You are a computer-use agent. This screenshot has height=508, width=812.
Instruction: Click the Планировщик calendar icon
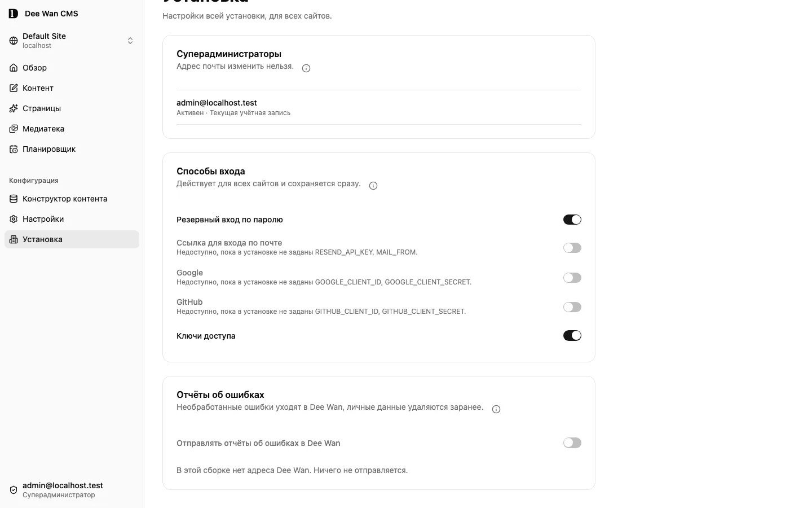14,149
